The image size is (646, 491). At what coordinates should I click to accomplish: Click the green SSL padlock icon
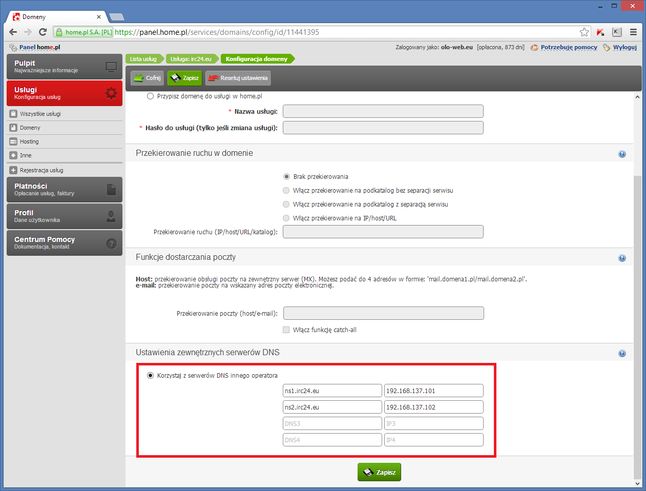point(59,32)
